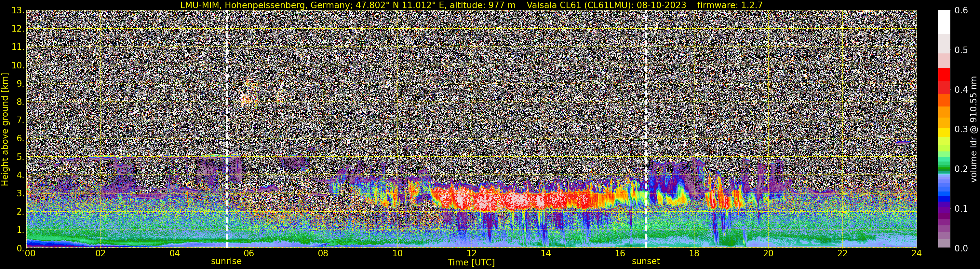Screen dimensions: 980x269
Task: Click the x-axis tick label '08'
Action: pos(323,253)
